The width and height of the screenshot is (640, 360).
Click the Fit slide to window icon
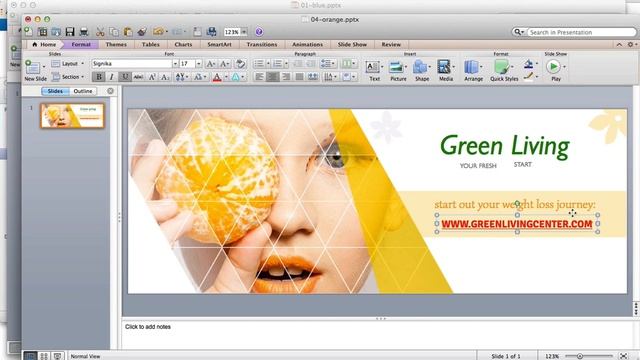623,356
